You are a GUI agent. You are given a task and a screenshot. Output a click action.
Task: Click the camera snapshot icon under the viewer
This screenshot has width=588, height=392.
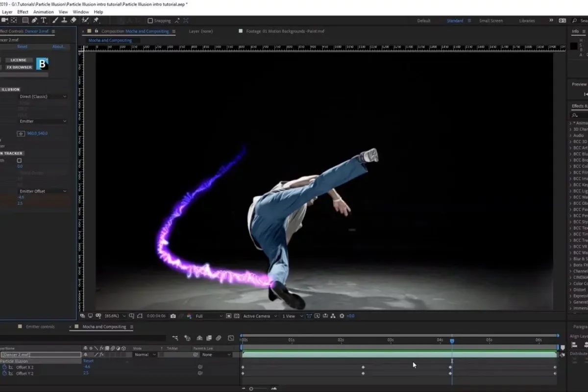tap(173, 316)
